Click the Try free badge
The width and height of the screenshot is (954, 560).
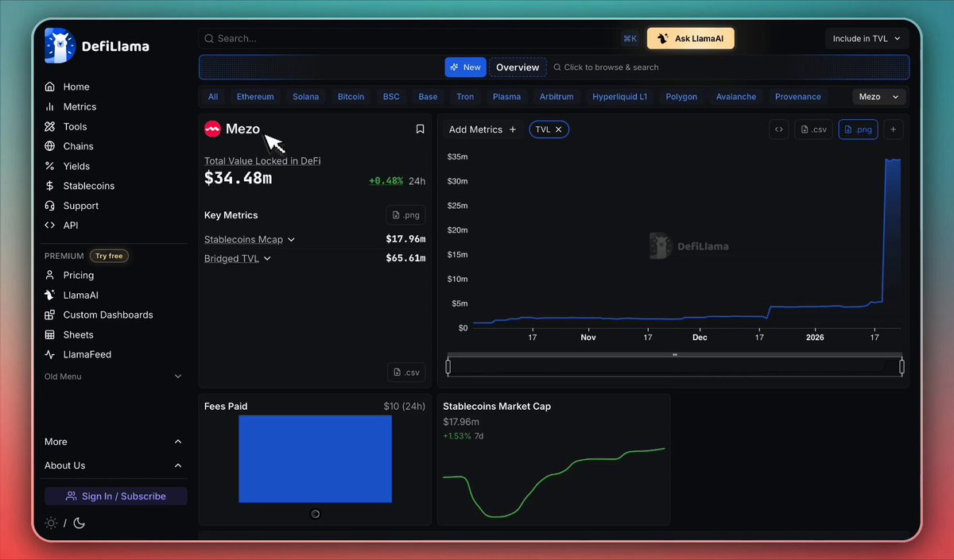[110, 256]
